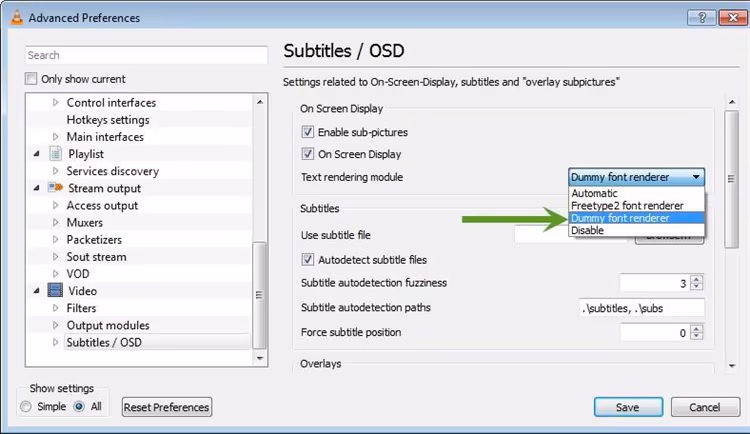Select Subtitles / OSD in the tree

(x=104, y=342)
